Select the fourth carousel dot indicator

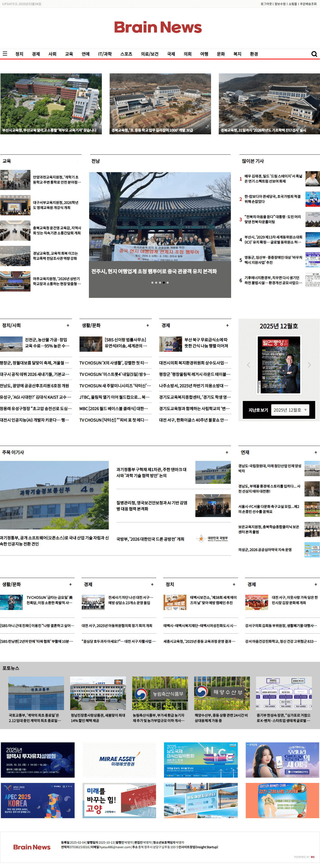coord(164,283)
